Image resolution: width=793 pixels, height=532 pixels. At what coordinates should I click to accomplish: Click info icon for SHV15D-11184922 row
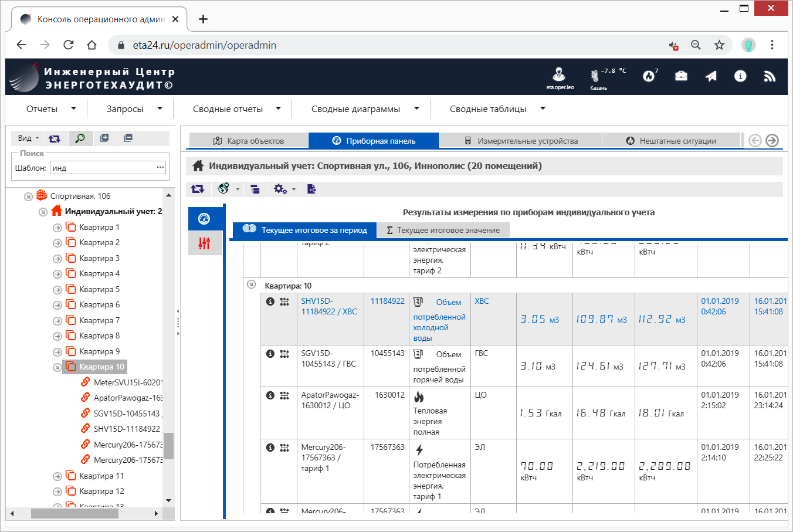(x=270, y=301)
